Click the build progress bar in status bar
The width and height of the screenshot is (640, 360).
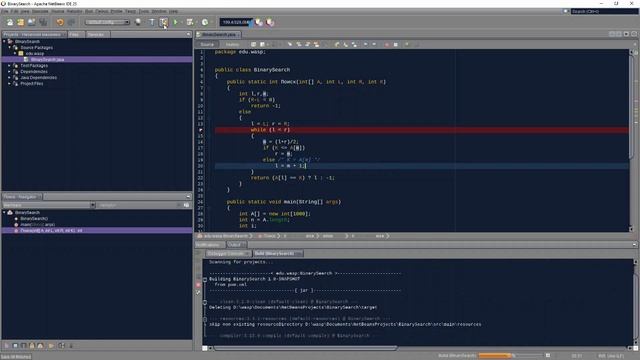(x=511, y=356)
